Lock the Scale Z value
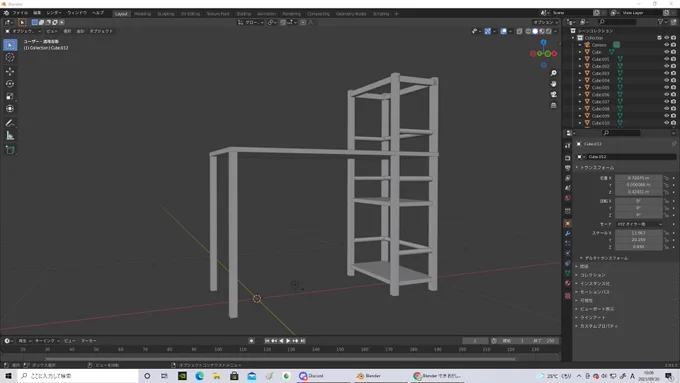Image resolution: width=680 pixels, height=383 pixels. click(x=666, y=247)
